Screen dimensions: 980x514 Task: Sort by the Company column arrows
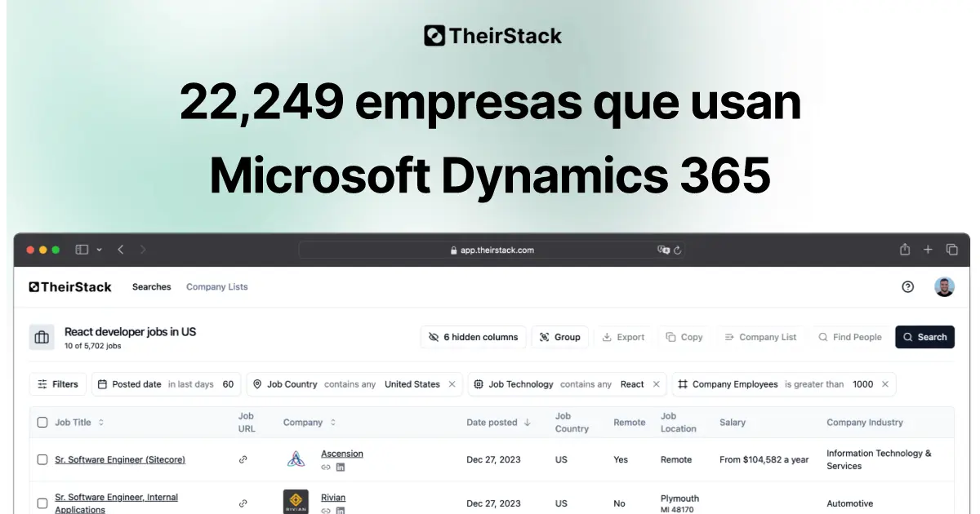point(333,423)
